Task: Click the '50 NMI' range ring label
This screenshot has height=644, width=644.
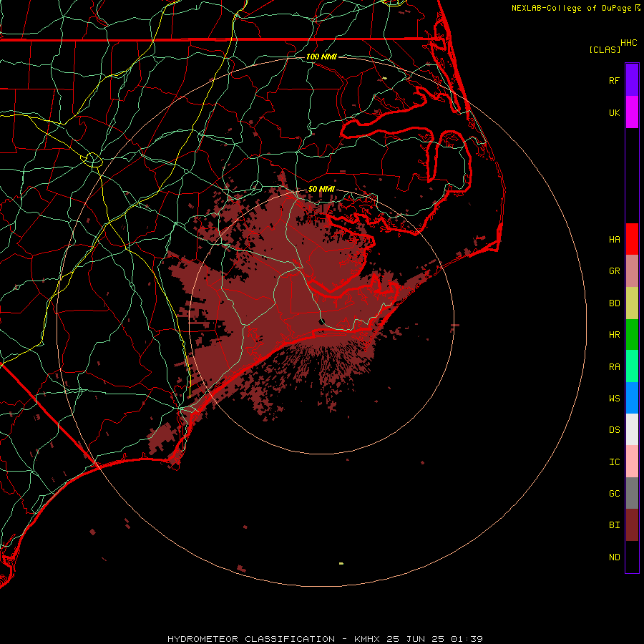Action: pyautogui.click(x=321, y=189)
